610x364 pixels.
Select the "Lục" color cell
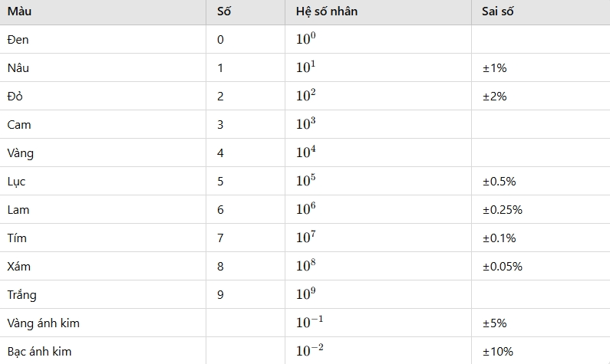coord(16,182)
